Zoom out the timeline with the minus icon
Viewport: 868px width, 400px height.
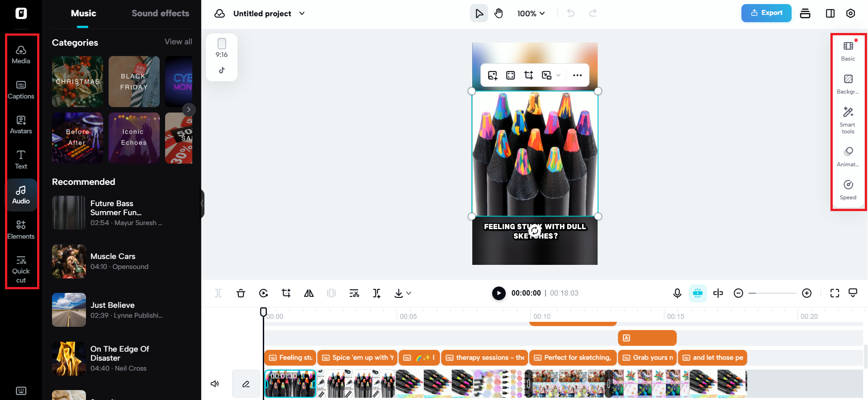[738, 293]
